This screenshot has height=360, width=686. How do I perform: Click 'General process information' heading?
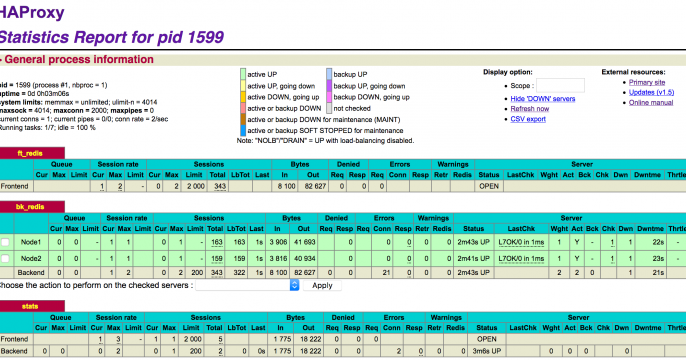point(79,59)
